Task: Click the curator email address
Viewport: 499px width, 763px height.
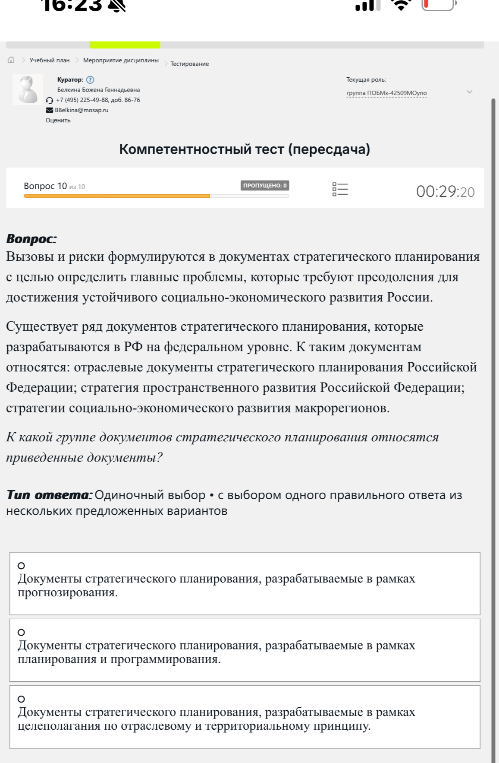Action: click(81, 110)
